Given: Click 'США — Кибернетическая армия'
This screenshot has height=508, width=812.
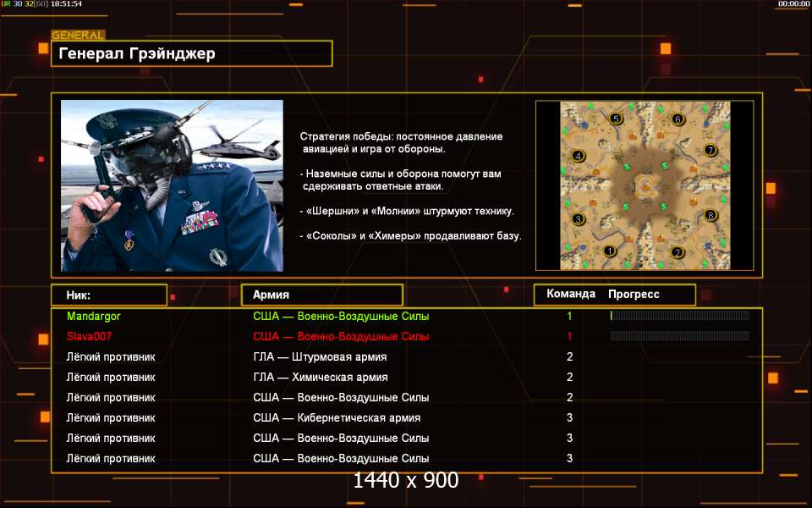Looking at the screenshot, I should [x=337, y=417].
